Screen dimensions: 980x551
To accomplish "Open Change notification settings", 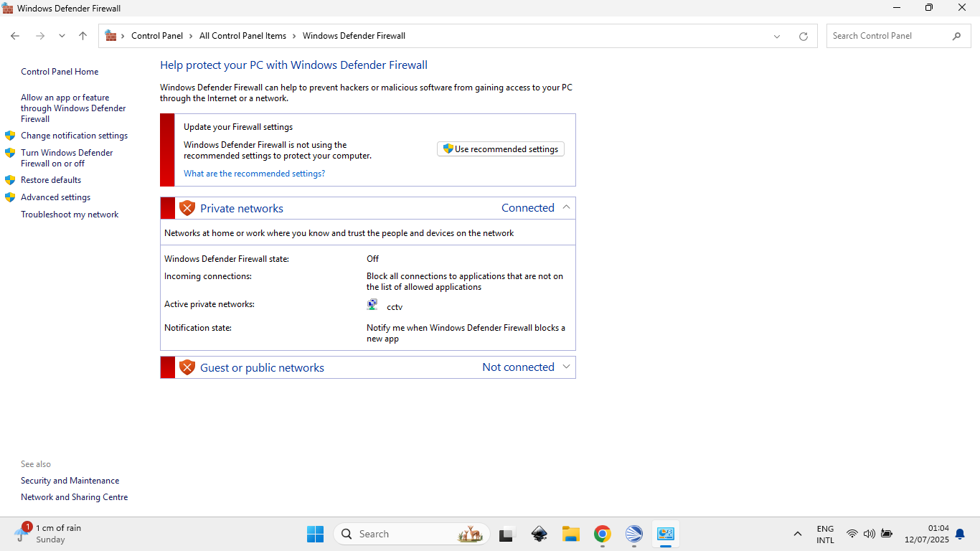I will (x=74, y=136).
